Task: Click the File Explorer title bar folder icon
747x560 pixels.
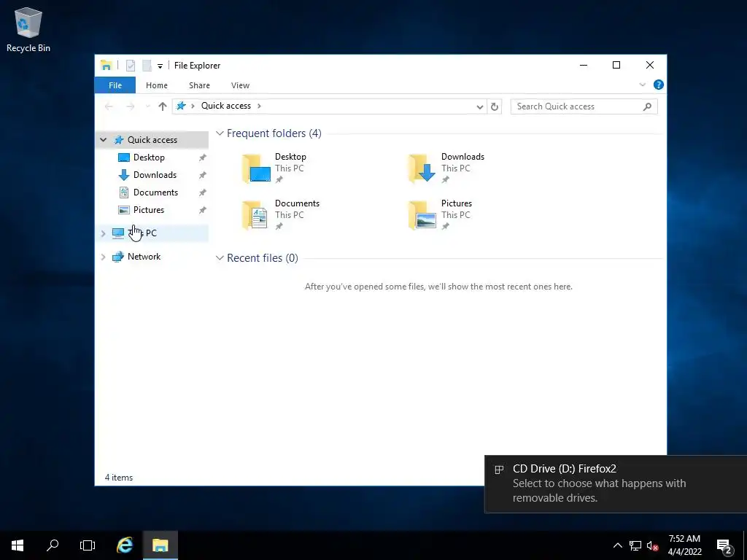Action: [x=107, y=65]
